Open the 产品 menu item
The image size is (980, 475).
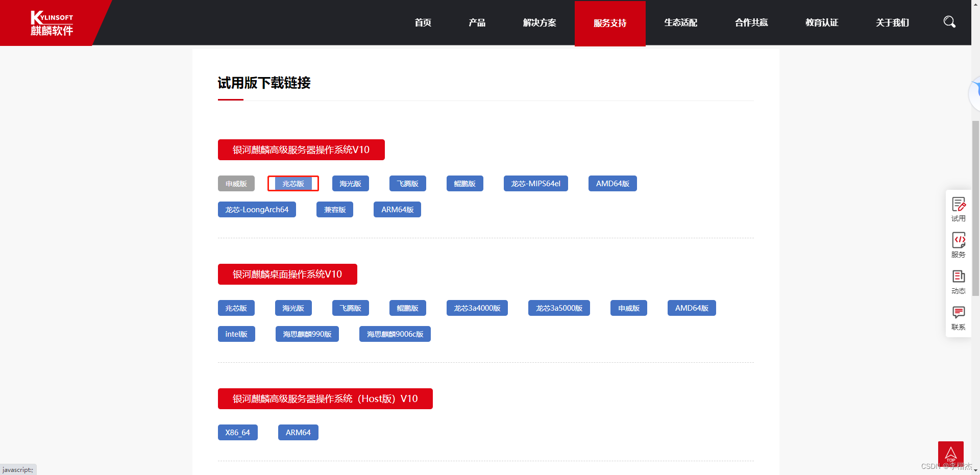477,22
